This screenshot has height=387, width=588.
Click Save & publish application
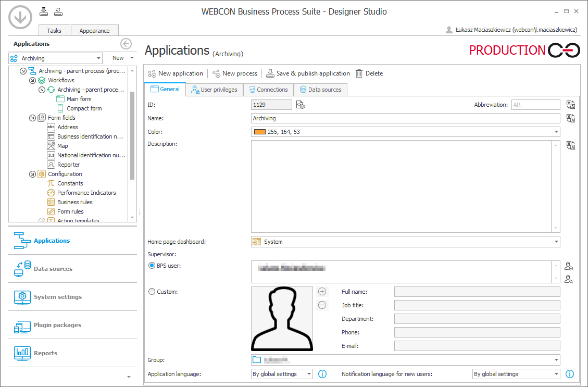coord(308,73)
